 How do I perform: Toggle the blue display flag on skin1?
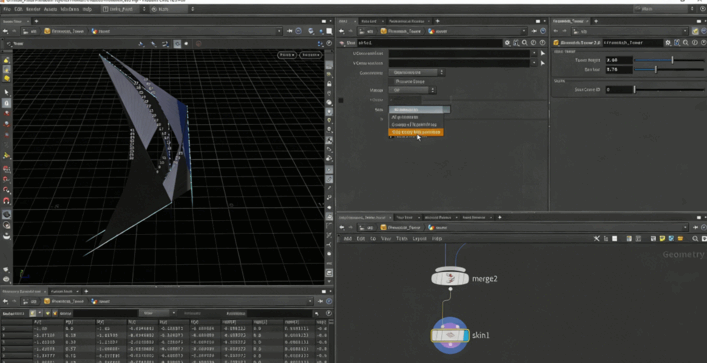click(x=466, y=335)
